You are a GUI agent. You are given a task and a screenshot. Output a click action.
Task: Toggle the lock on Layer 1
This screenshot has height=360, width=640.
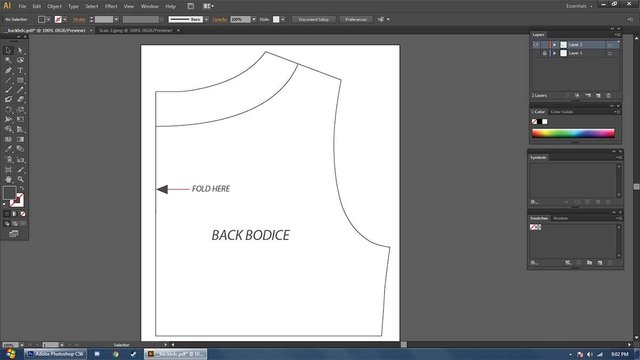(544, 53)
